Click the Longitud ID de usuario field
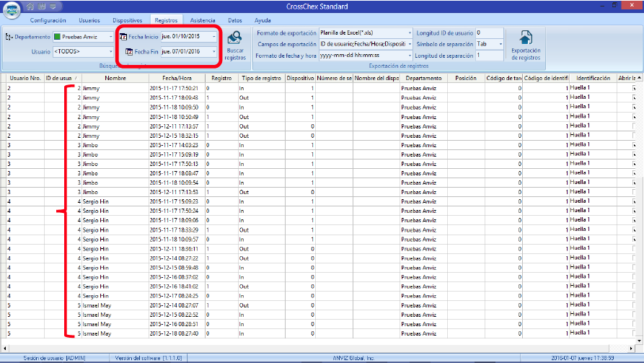 [489, 33]
